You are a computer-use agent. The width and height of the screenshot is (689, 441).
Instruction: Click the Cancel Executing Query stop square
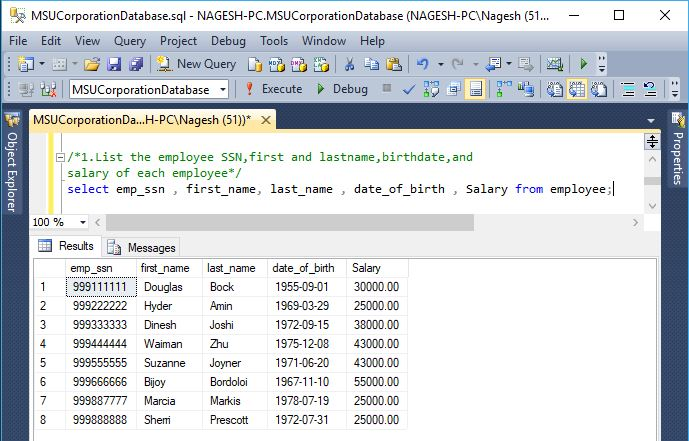(x=387, y=88)
